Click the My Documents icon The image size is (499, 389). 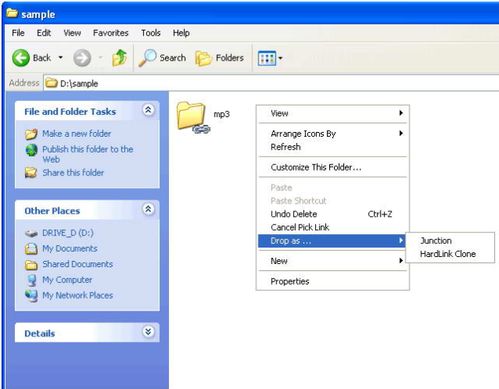[x=31, y=249]
